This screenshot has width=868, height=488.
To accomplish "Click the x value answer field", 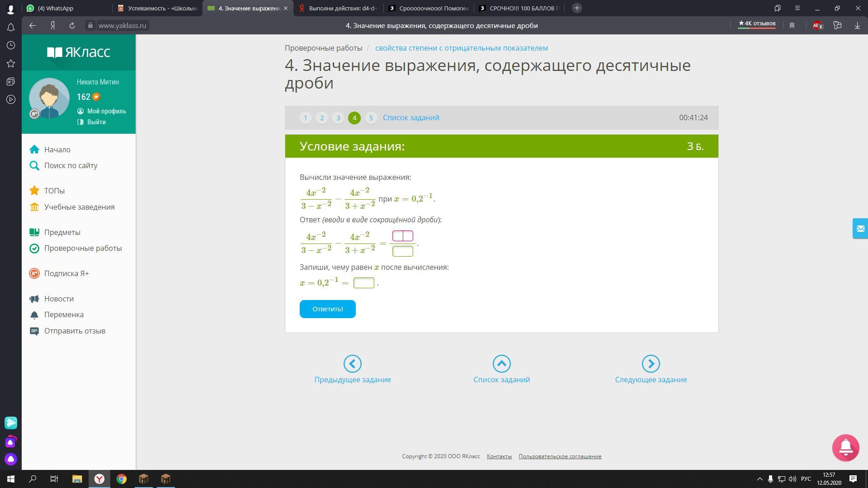I will click(363, 283).
